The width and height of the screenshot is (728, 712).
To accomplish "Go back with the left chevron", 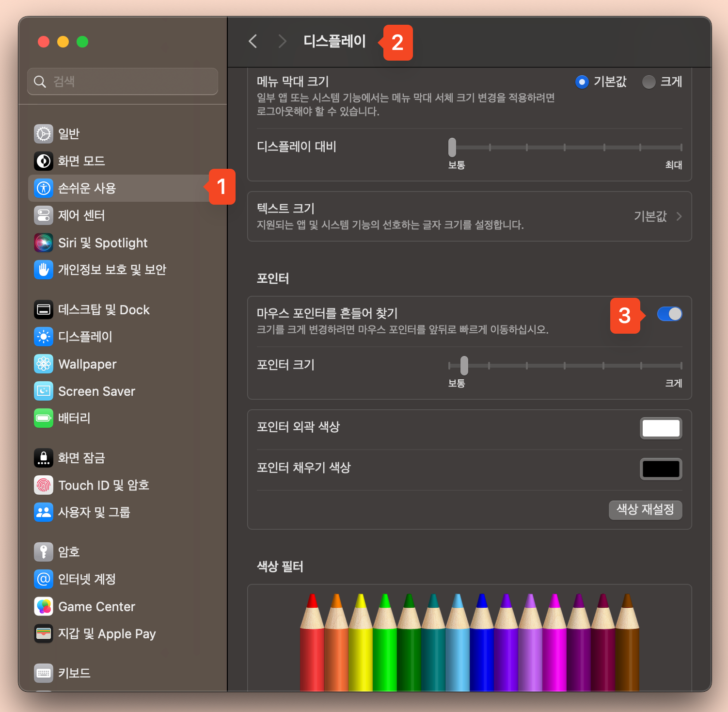I will click(253, 41).
